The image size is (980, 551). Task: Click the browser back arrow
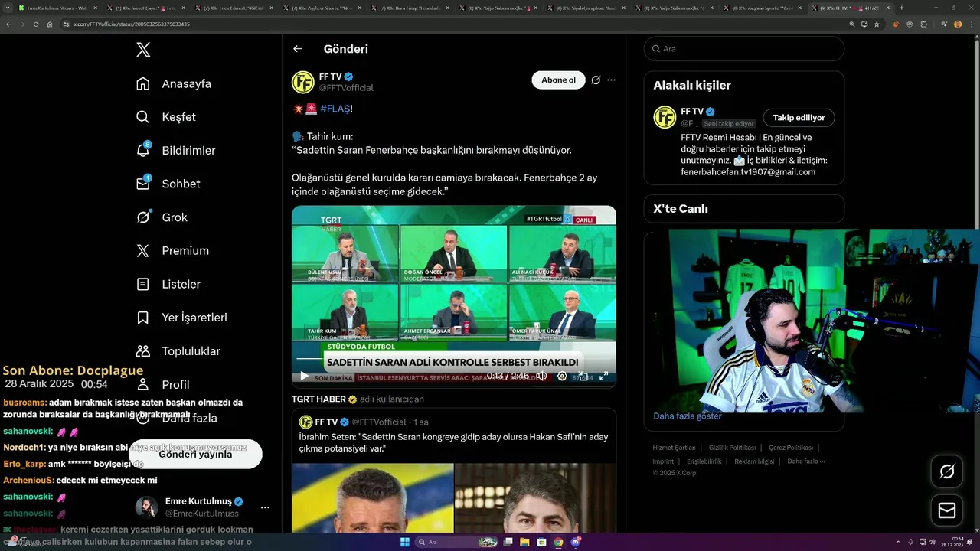(x=8, y=24)
